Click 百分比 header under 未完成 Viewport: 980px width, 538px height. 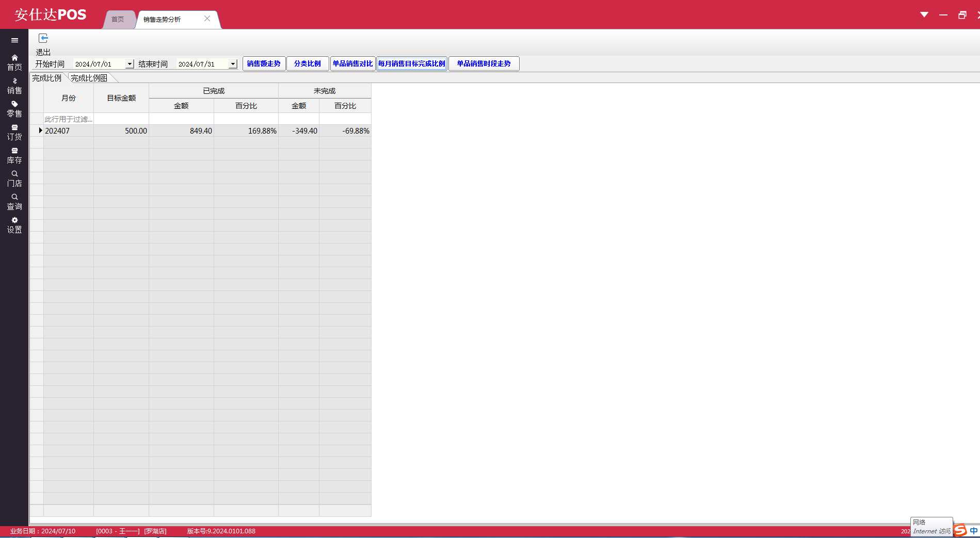click(345, 106)
